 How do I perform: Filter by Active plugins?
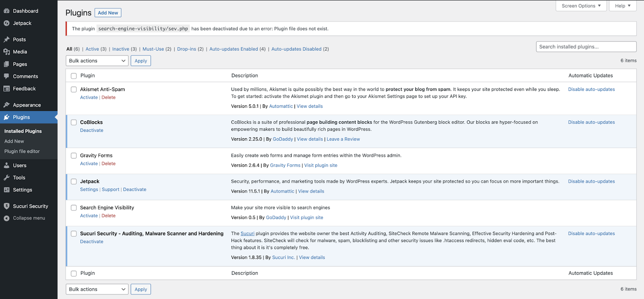click(x=92, y=49)
